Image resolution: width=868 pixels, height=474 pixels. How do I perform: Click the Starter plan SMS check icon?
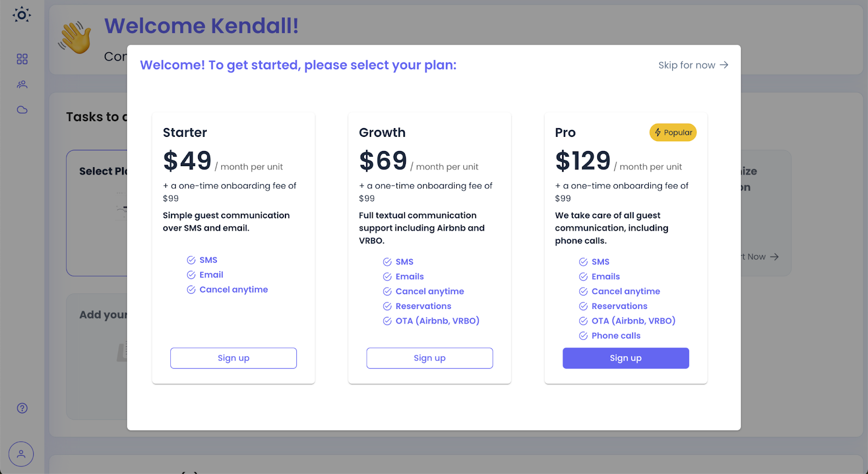click(x=191, y=260)
